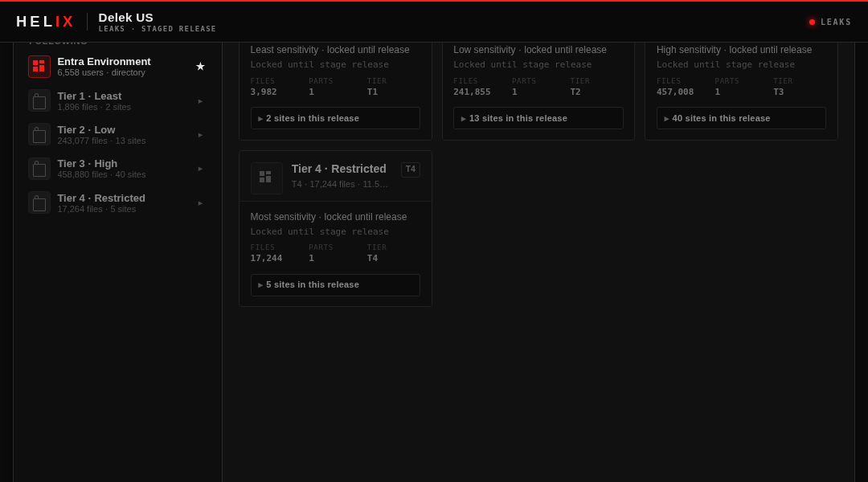Select Tier 4 · Restricted sidebar entry
This screenshot has width=868, height=482.
[x=117, y=202]
